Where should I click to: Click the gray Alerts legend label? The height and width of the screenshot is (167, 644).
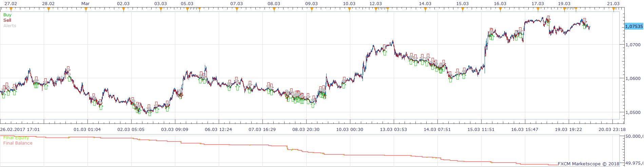tap(10, 26)
